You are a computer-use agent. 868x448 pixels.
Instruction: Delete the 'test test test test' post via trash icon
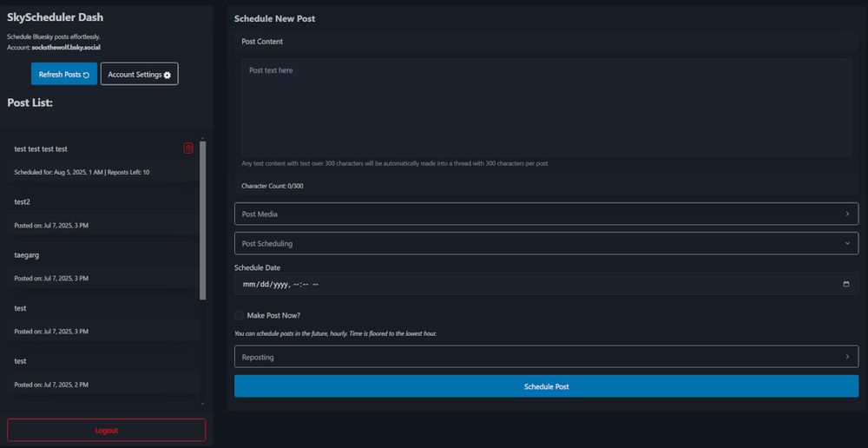click(188, 148)
